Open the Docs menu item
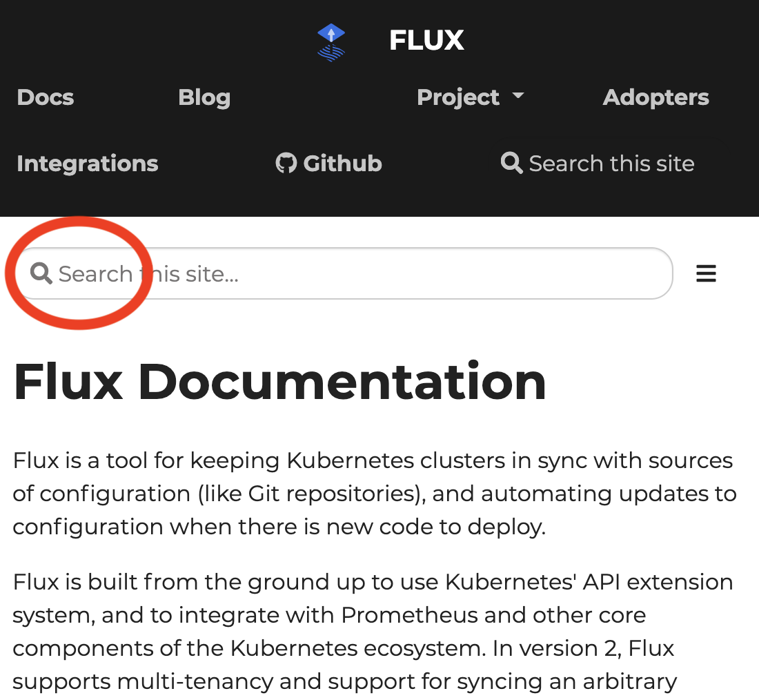The image size is (759, 700). 45,97
